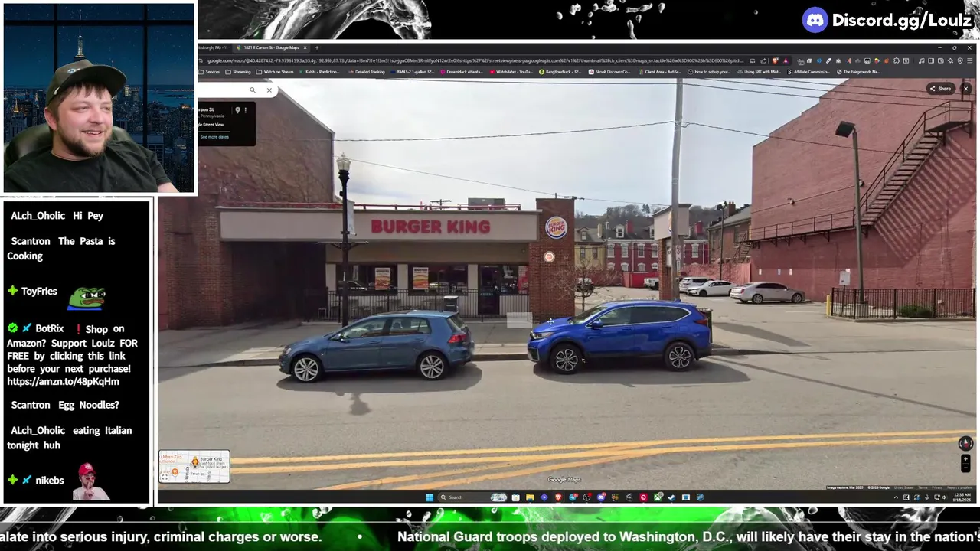Open the DreamHack Atlanta bookmark
The image size is (980, 551).
point(462,72)
